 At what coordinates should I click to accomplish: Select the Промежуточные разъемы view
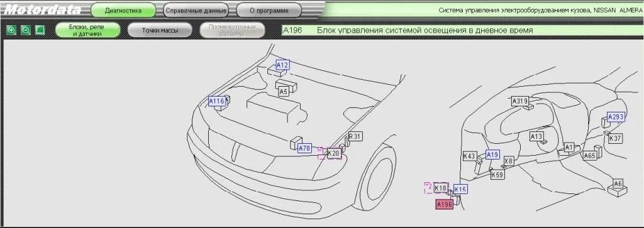(x=232, y=30)
